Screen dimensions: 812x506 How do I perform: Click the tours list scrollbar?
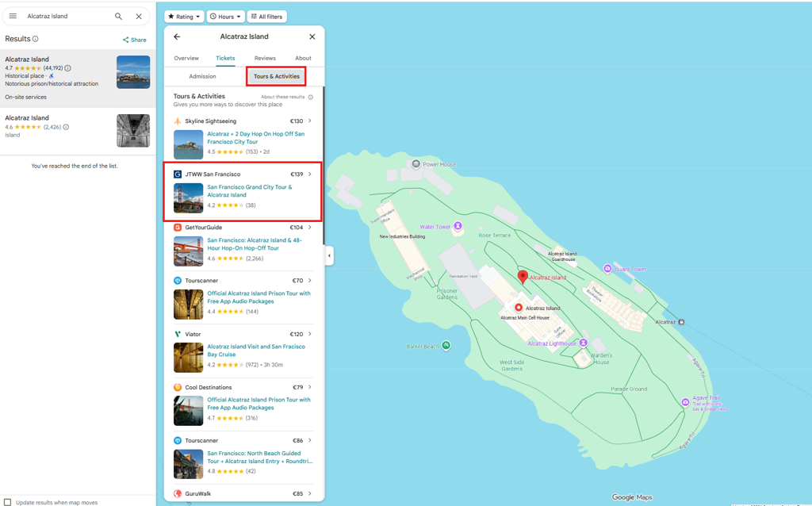(x=324, y=166)
